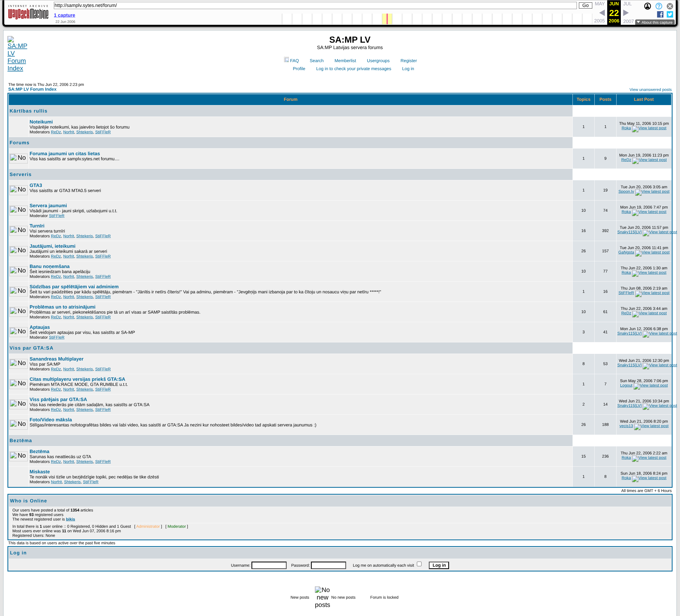
Task: Share capture via Twitter icon
Action: [x=670, y=14]
